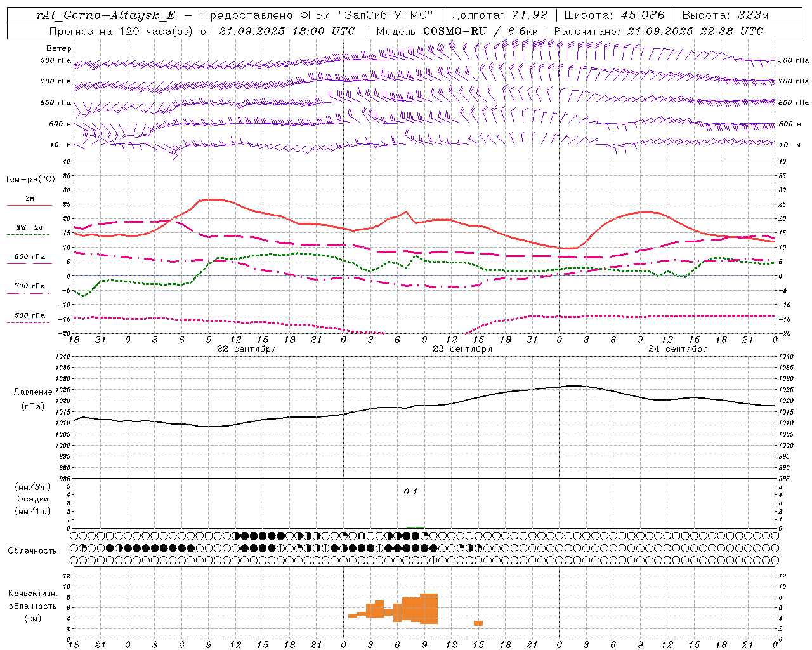Click the Широта: 45.086 latitude value
Viewport: 812px width, 650px height.
pyautogui.click(x=614, y=16)
